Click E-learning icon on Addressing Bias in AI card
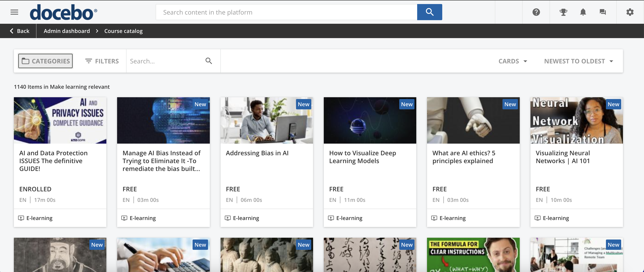This screenshot has height=272, width=644. pyautogui.click(x=228, y=218)
